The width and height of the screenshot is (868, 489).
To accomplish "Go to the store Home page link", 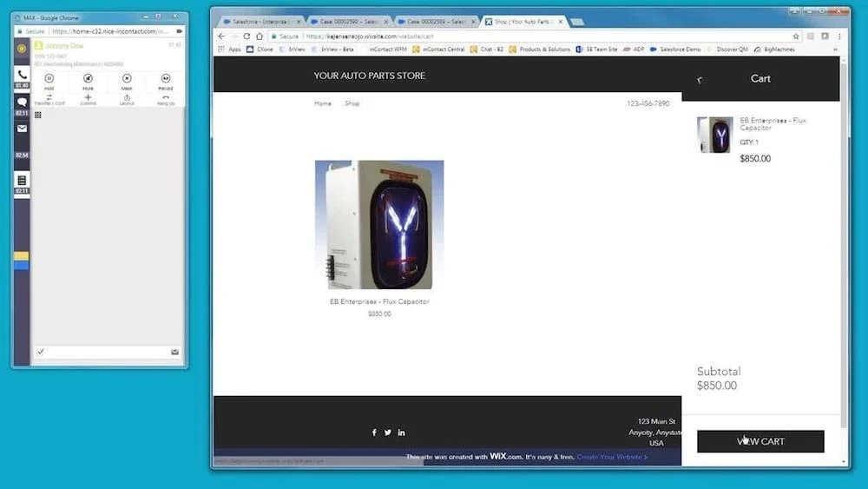I will [323, 103].
